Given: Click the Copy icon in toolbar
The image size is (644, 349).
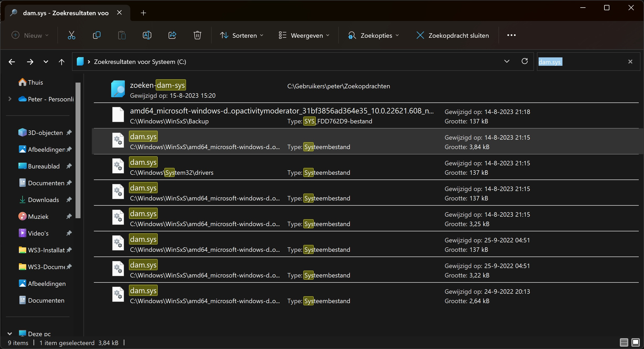Looking at the screenshot, I should 96,35.
